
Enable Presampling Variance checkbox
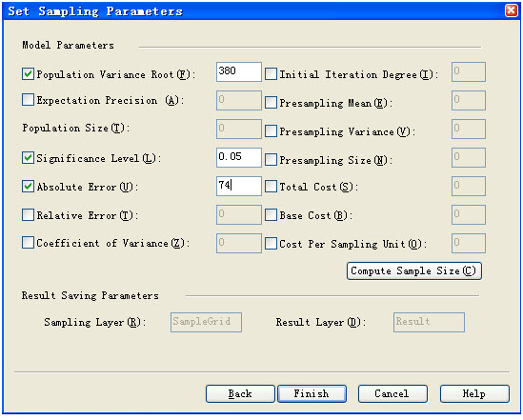coord(271,131)
